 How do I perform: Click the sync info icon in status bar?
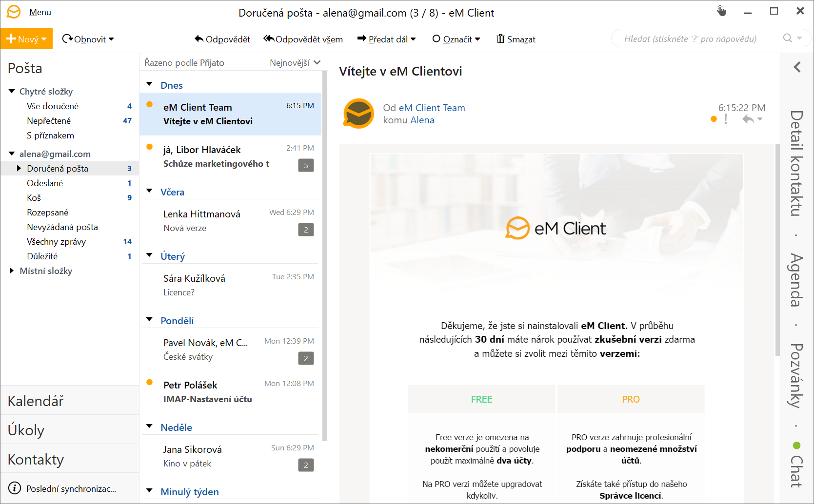click(15, 488)
